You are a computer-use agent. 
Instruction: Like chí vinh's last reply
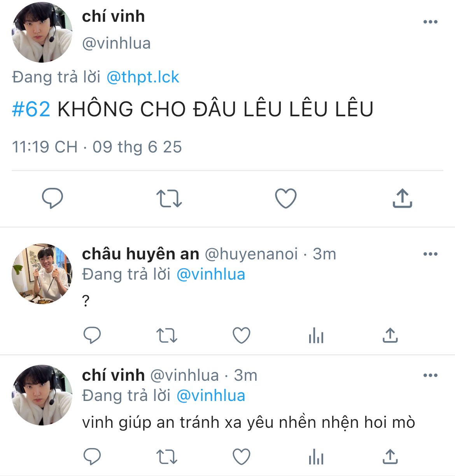241,457
